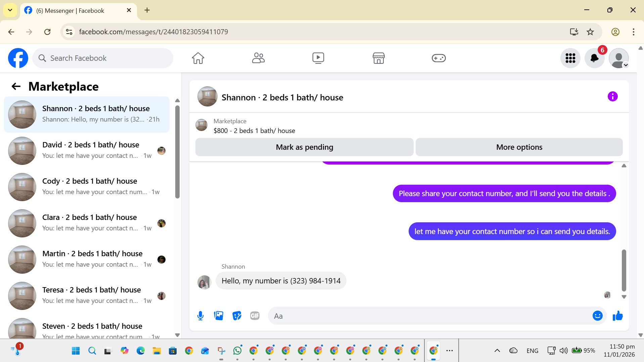
Task: Open the Friends icon in top navigation
Action: click(258, 58)
